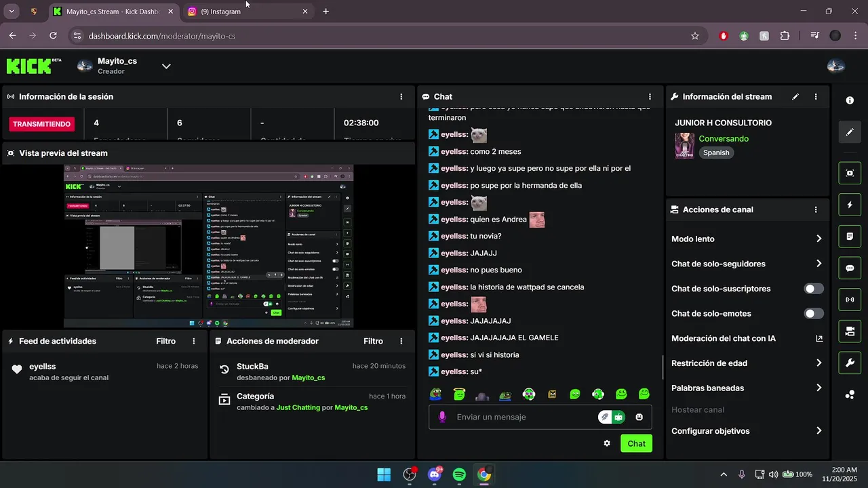Screen dimensions: 868x488
Task: Pick the laughing Pepe frog quick emote
Action: pyautogui.click(x=437, y=394)
